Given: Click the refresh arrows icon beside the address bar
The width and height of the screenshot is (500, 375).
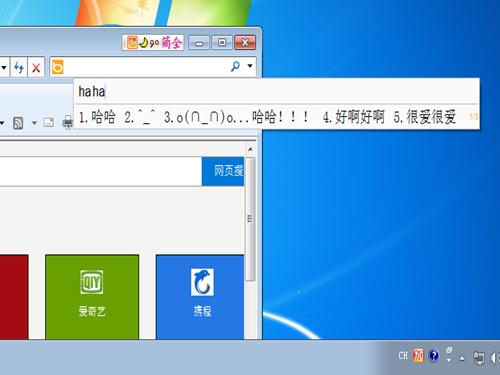Looking at the screenshot, I should (19, 68).
